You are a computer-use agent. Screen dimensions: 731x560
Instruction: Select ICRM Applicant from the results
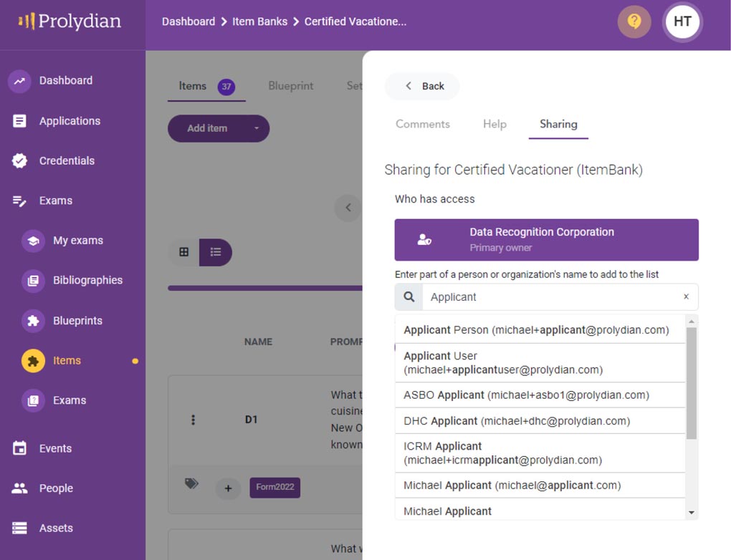coord(540,453)
